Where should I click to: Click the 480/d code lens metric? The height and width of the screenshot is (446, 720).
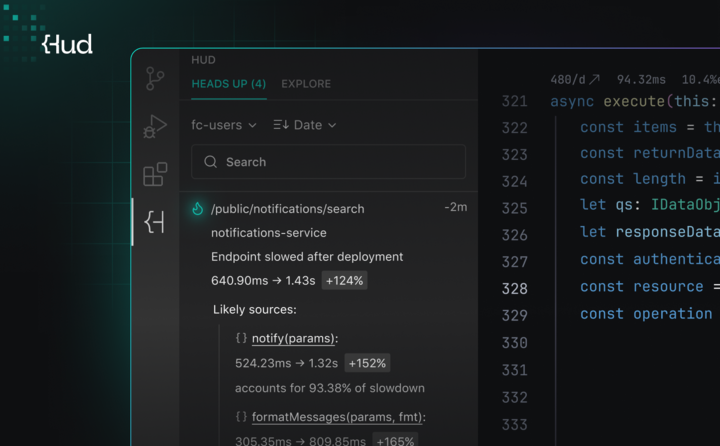coord(568,80)
